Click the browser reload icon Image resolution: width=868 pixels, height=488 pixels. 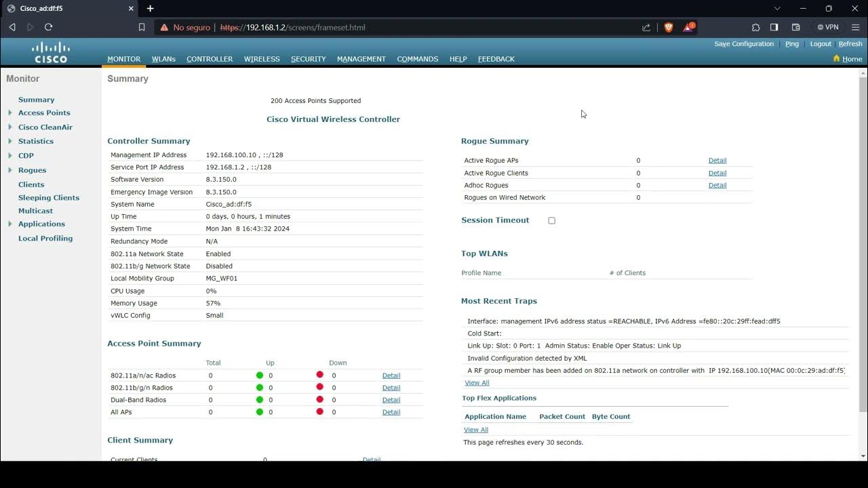point(47,27)
